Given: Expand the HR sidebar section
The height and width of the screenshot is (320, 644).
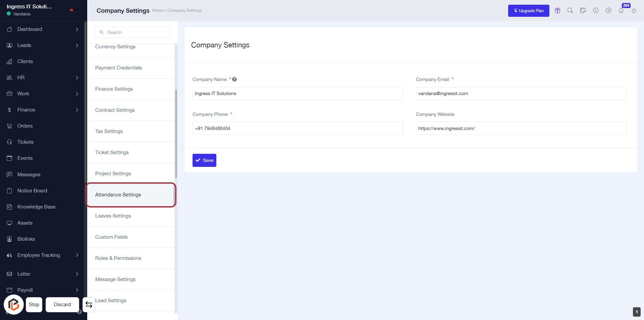Looking at the screenshot, I should click(77, 78).
